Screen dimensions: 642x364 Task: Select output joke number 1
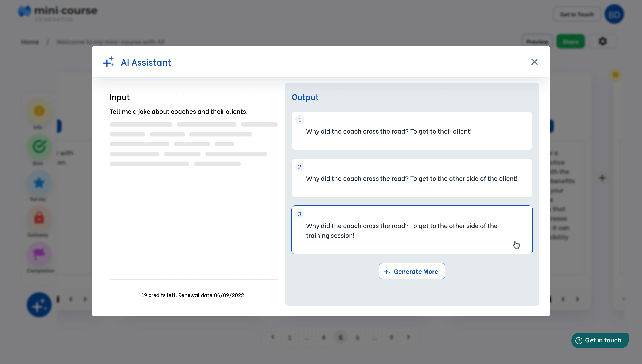coord(412,131)
